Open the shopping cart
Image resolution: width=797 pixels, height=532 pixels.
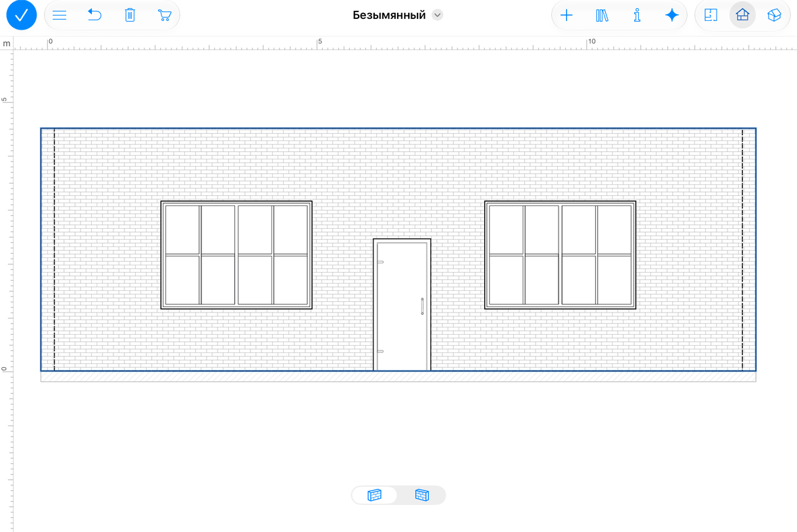coord(164,16)
